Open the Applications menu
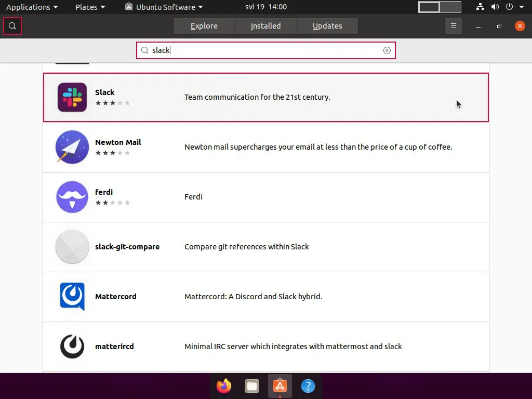This screenshot has width=532, height=399. [x=32, y=7]
